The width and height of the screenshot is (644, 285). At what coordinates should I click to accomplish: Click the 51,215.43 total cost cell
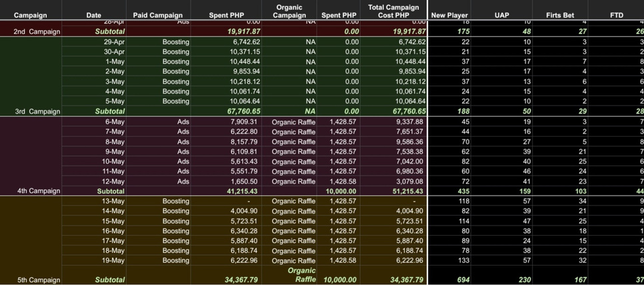pos(403,191)
